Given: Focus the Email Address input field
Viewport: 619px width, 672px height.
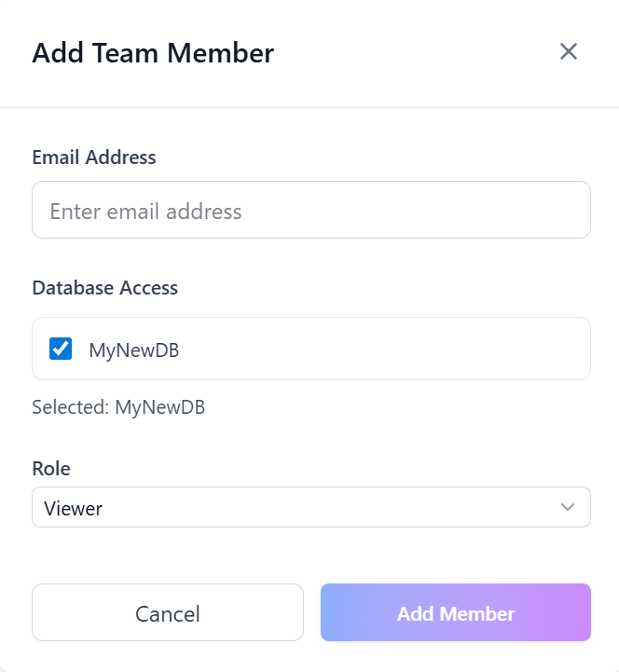Looking at the screenshot, I should (310, 210).
